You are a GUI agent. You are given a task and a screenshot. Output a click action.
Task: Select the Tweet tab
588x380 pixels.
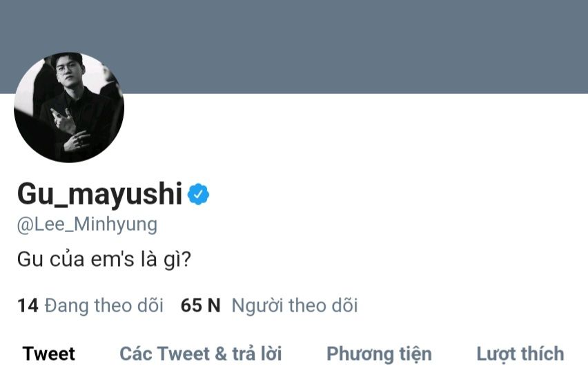pyautogui.click(x=49, y=354)
